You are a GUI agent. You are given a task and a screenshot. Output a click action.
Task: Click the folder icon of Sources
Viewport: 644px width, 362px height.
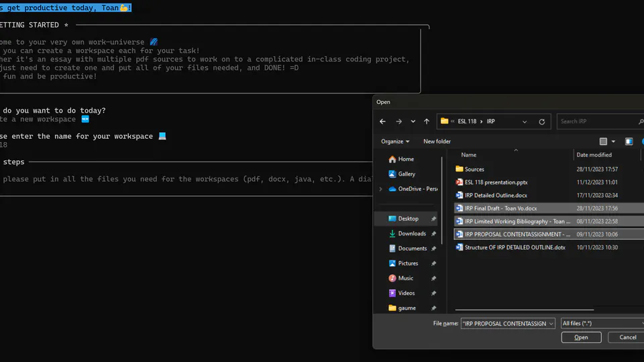[x=459, y=169]
